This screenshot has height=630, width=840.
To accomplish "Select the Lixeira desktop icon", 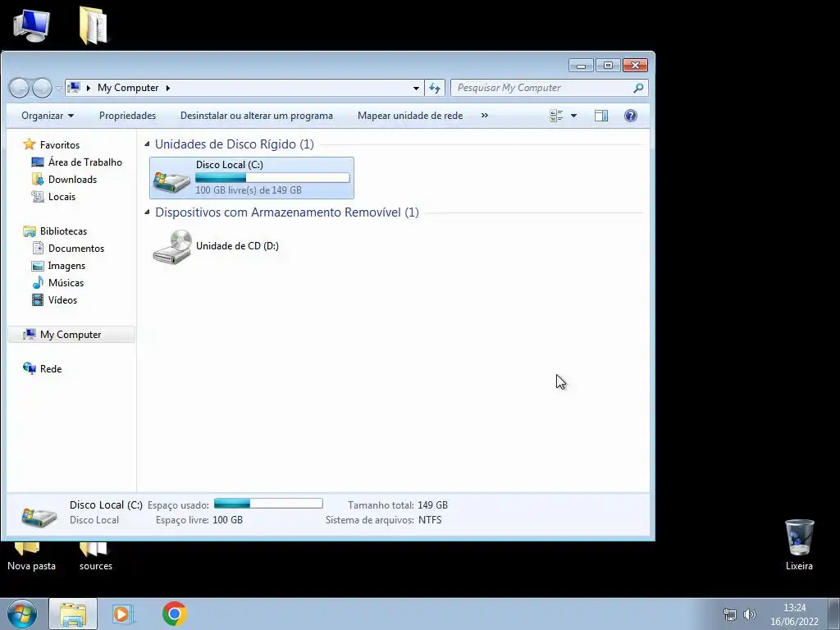I will pyautogui.click(x=799, y=545).
